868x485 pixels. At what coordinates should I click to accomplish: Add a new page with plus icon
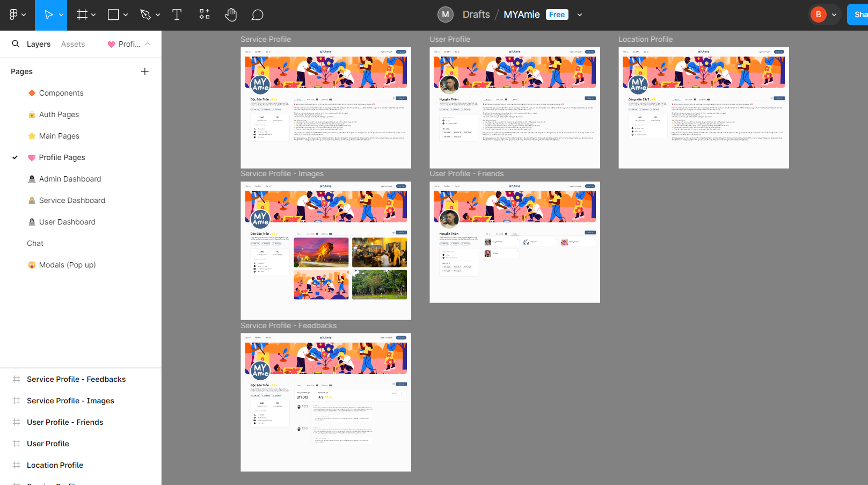[145, 71]
